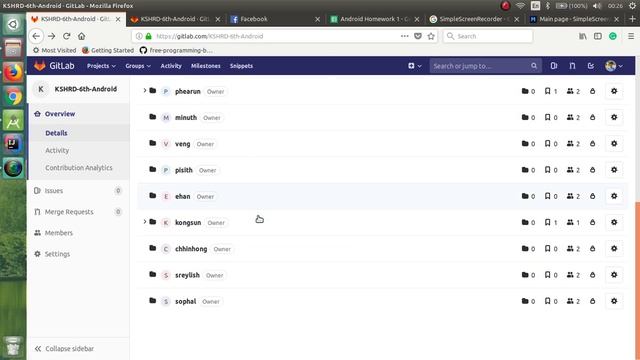Open Firefox sidebar toggle icon
Image resolution: width=640 pixels, height=360 pixels.
pyautogui.click(x=598, y=36)
